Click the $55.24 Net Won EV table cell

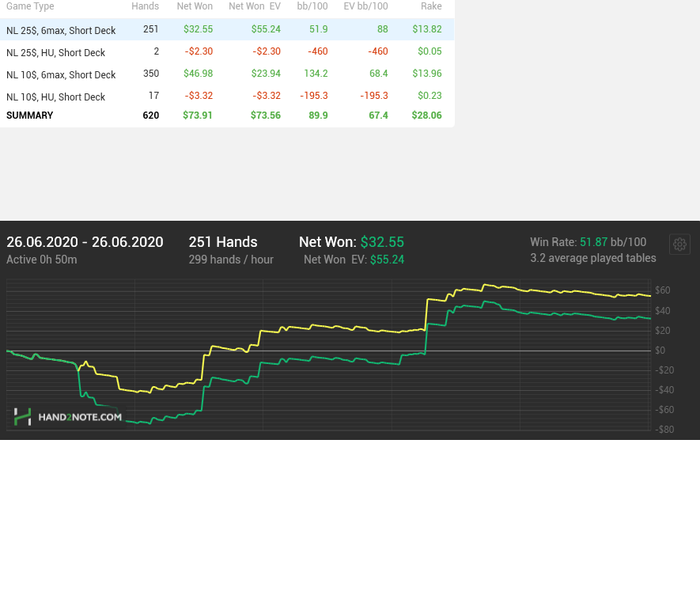pos(266,29)
